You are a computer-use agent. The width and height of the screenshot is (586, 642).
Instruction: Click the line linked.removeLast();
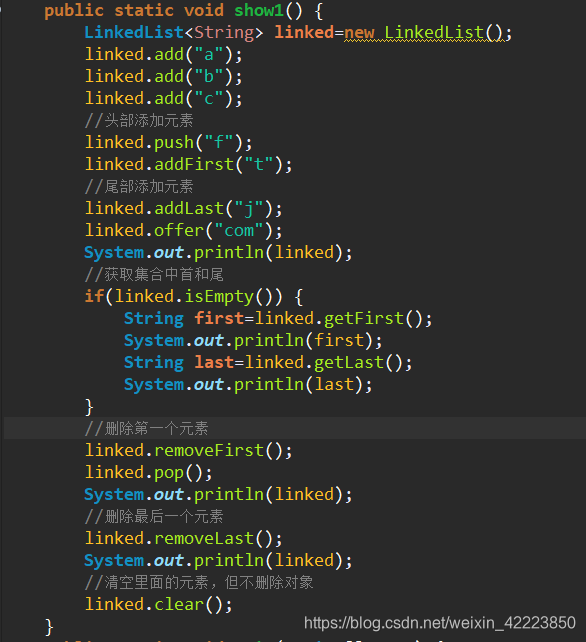183,539
